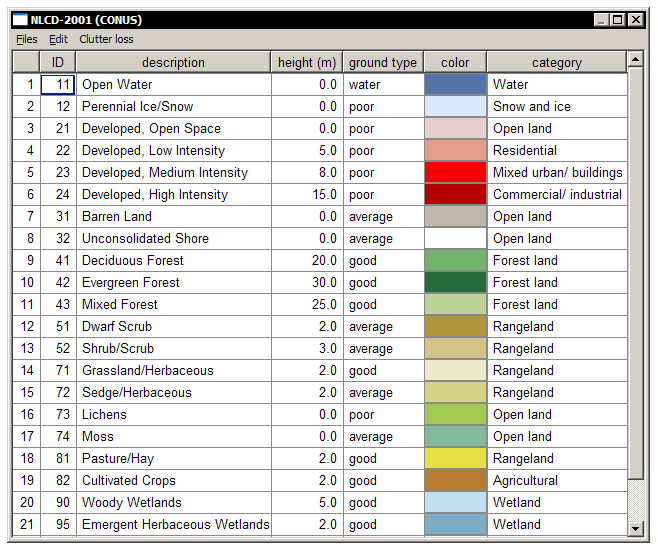Select the ID cell containing 11

(58, 85)
